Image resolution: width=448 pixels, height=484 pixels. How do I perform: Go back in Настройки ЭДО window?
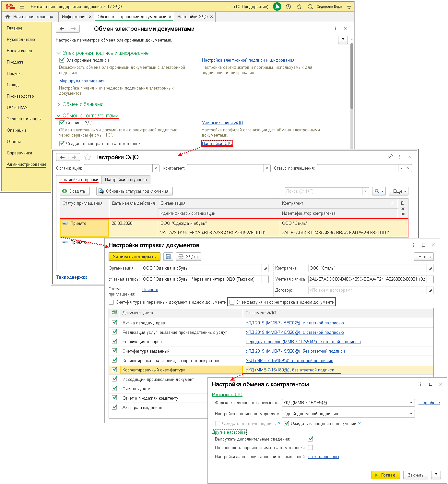pos(62,157)
